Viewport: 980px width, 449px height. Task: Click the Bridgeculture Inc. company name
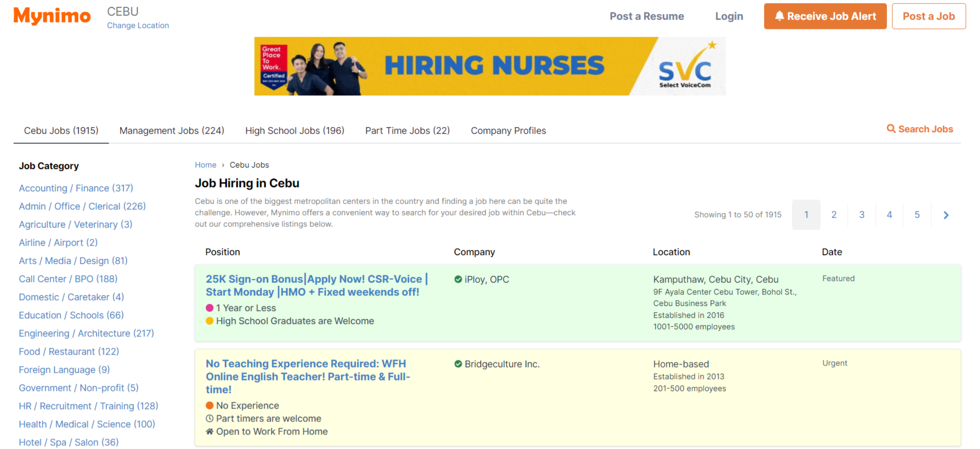click(x=502, y=364)
